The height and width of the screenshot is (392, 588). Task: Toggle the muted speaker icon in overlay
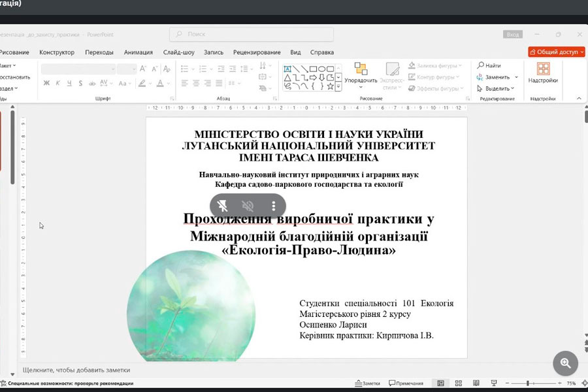[x=248, y=206]
